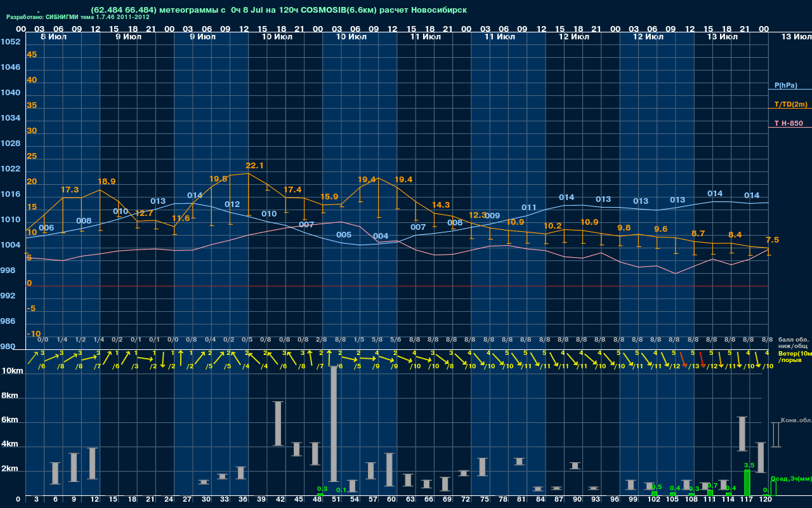Select the T H-850 legend label
This screenshot has height=508, width=812.
(788, 123)
